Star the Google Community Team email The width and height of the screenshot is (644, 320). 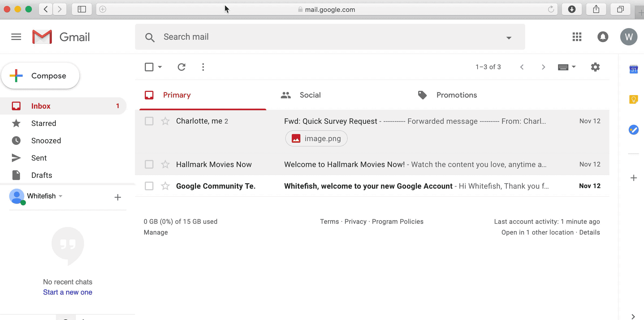pos(165,186)
